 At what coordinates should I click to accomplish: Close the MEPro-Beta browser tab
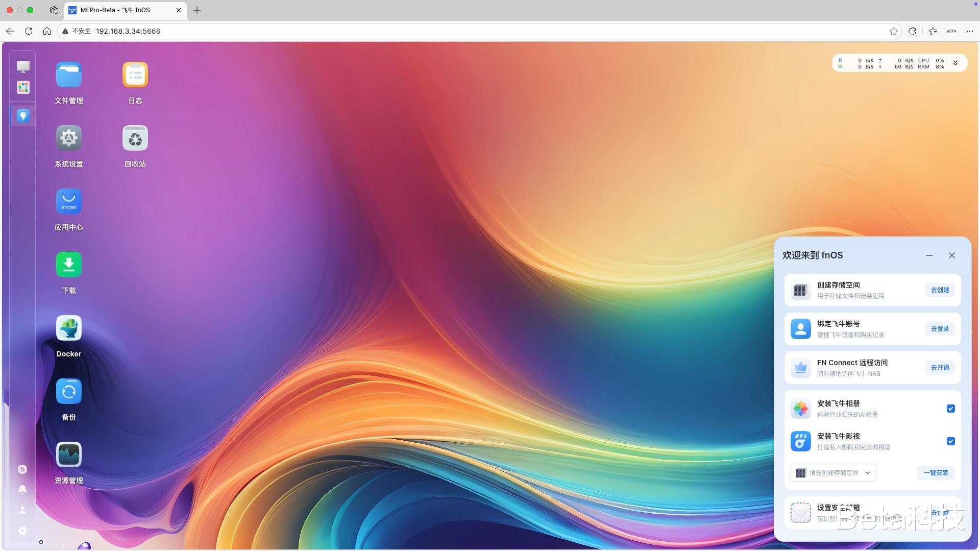179,10
